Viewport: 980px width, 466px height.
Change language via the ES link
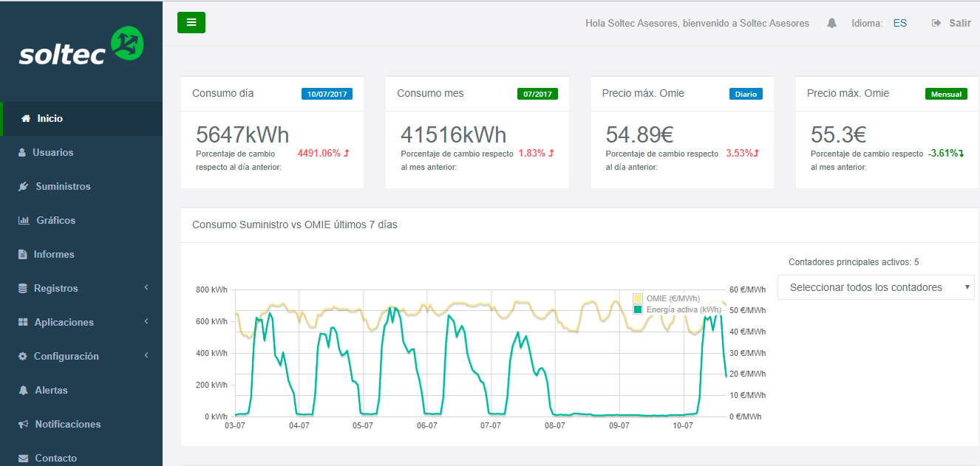(899, 23)
